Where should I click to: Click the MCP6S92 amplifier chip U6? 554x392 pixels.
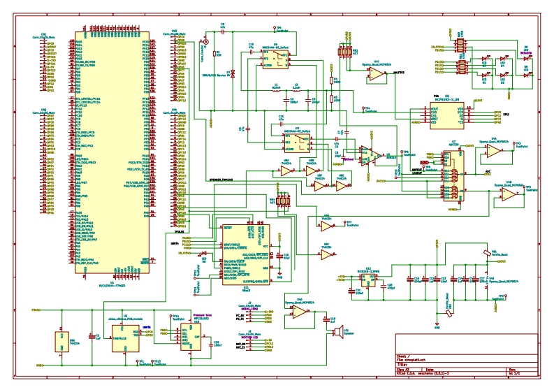[446, 113]
